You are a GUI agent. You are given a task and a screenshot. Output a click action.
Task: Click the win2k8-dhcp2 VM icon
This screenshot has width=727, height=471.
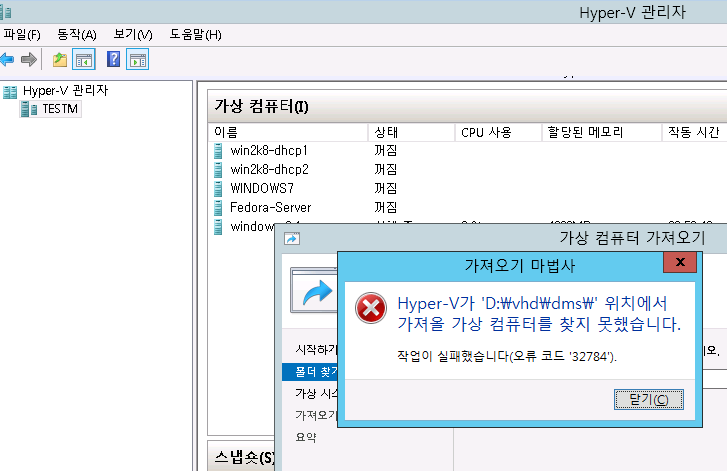click(218, 170)
